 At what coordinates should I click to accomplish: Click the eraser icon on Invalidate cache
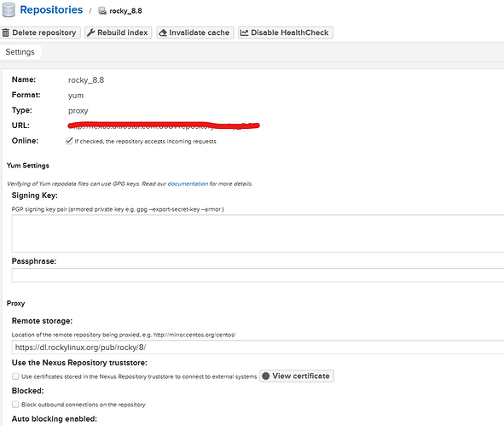coord(163,32)
